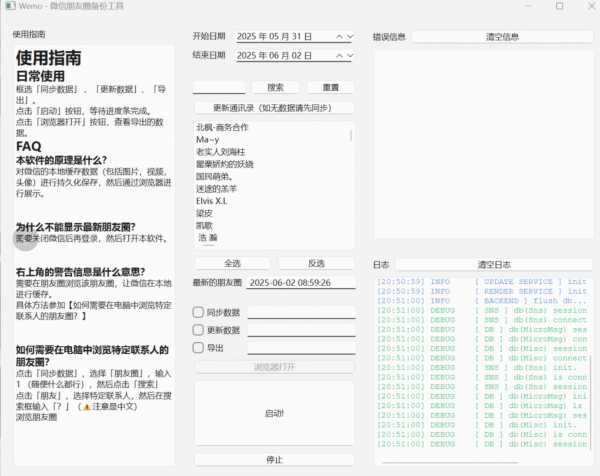The width and height of the screenshot is (600, 476).
Task: Click the BACKEND flush db log line
Action: pyautogui.click(x=482, y=301)
